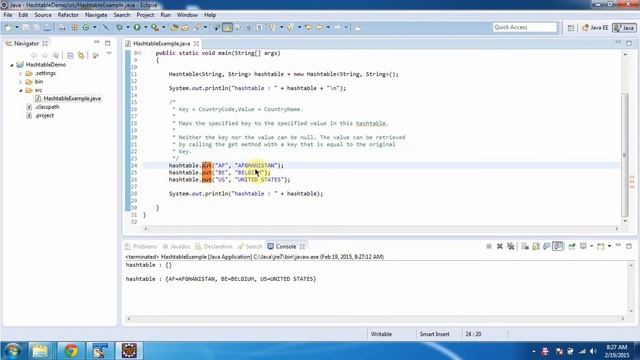Viewport: 640px width, 360px height.
Task: Select the Navigator view tab
Action: 26,43
